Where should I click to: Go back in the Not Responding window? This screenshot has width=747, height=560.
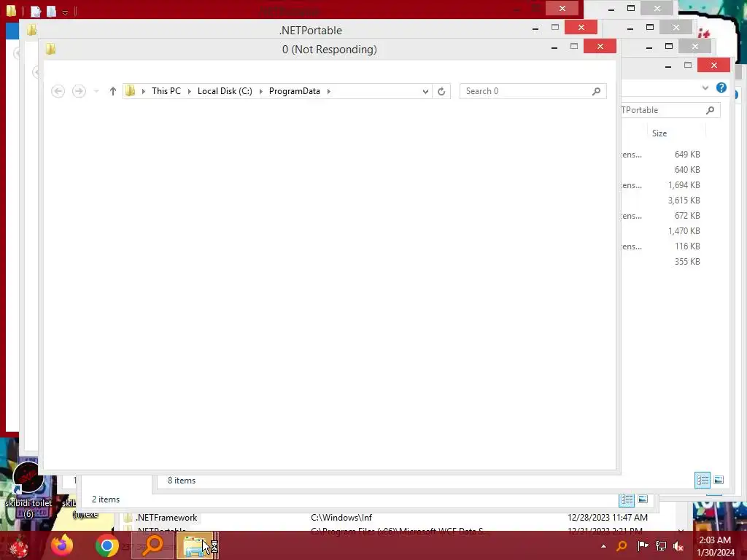coord(58,91)
